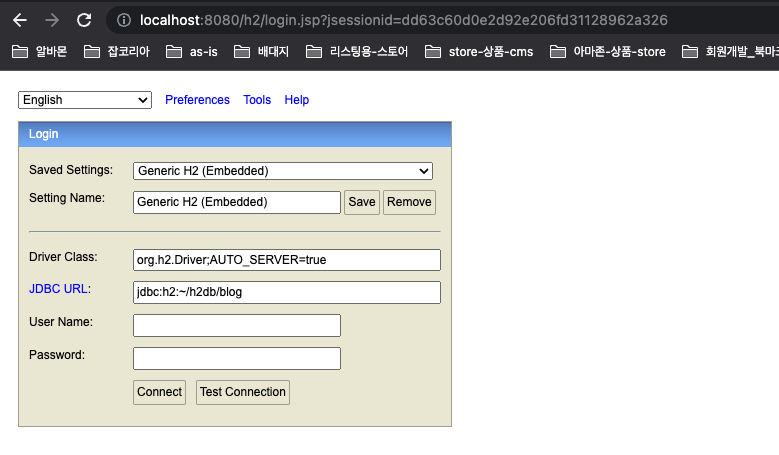
Task: Open the Preferences link
Action: pos(197,100)
